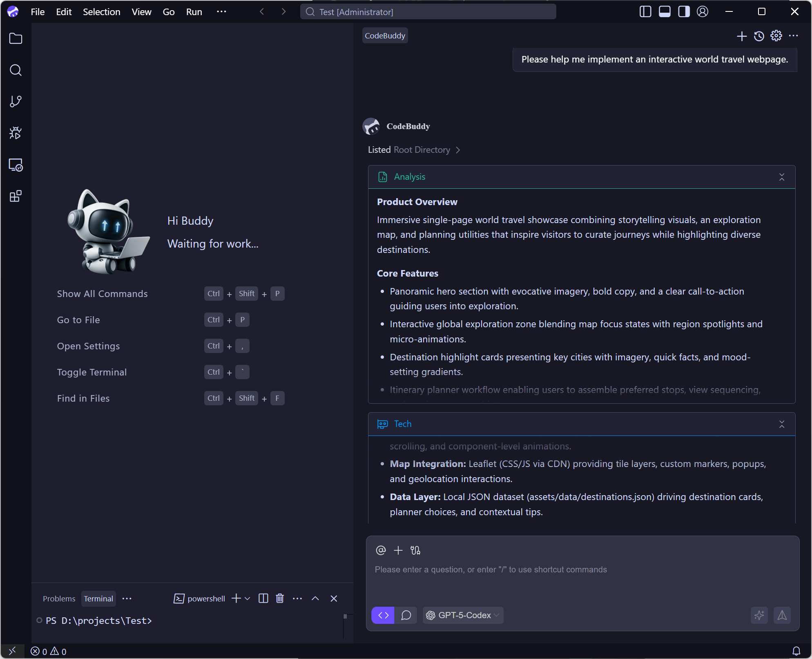Open the GPT-5-Codex model dropdown
Viewport: 812px width, 659px height.
[463, 615]
